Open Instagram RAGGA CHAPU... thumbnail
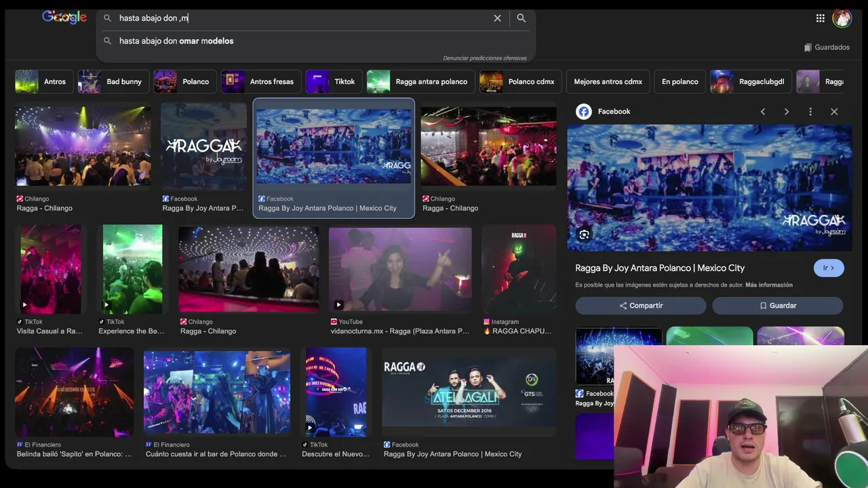The height and width of the screenshot is (488, 868). coord(519,269)
